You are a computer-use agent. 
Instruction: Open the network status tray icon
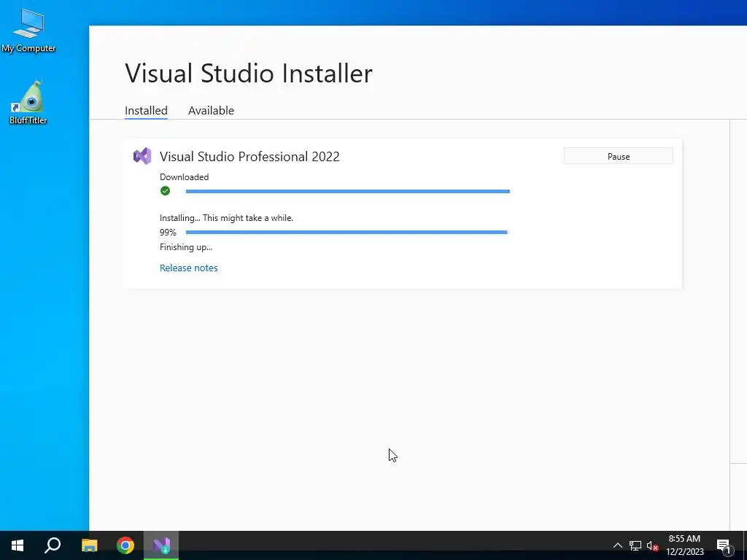(635, 545)
